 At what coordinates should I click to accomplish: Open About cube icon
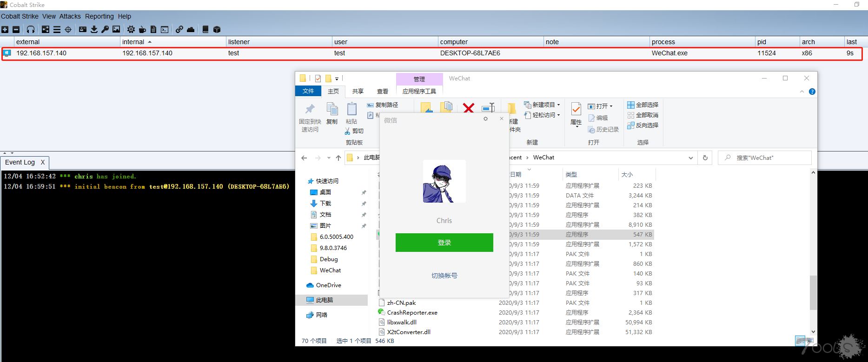[217, 29]
